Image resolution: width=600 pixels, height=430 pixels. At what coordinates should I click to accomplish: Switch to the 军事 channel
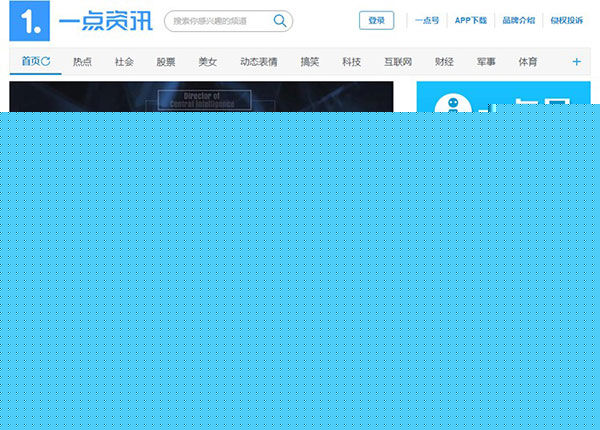(486, 62)
